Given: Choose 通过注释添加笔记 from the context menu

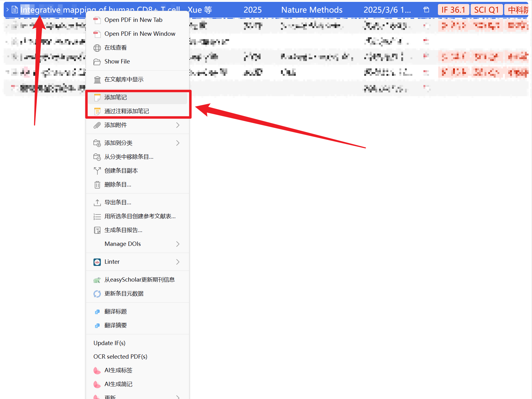Looking at the screenshot, I should (x=126, y=111).
